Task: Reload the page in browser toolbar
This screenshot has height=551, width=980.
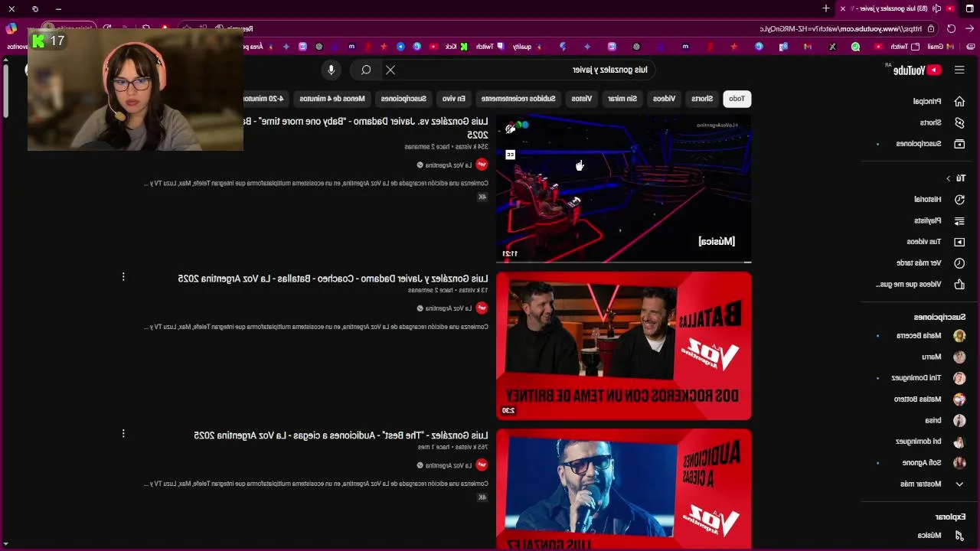Action: [x=951, y=28]
